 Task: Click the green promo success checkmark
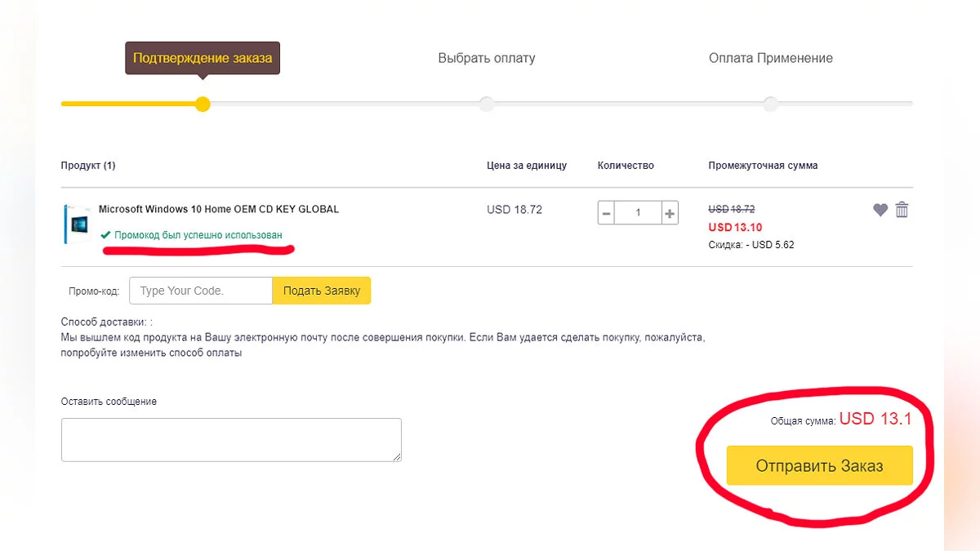[x=105, y=235]
